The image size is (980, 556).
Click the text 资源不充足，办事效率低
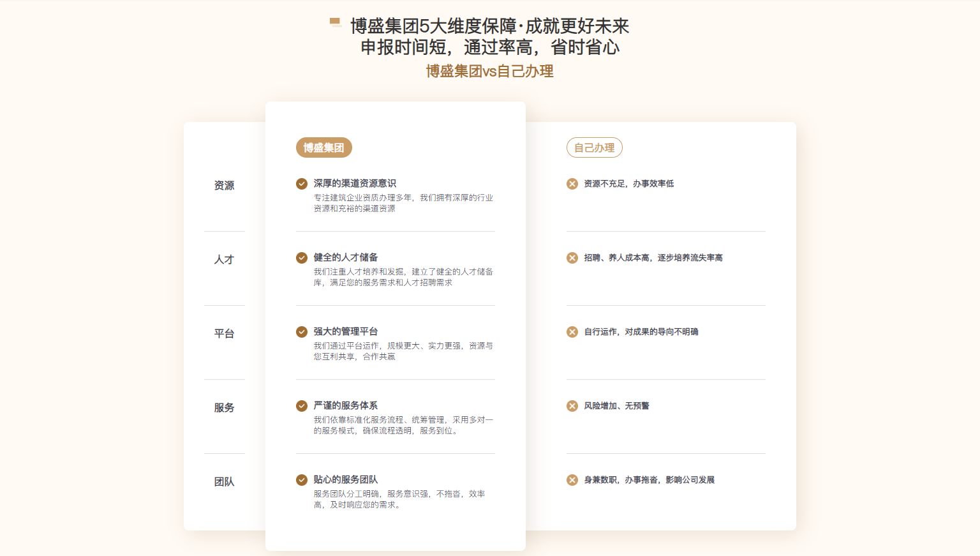(629, 184)
